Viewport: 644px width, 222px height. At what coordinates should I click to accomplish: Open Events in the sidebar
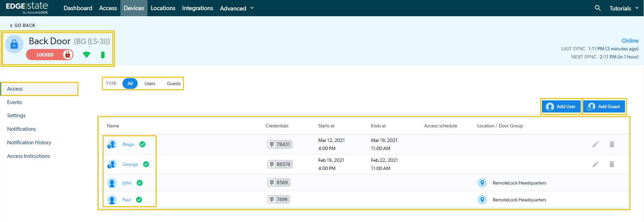pyautogui.click(x=15, y=102)
